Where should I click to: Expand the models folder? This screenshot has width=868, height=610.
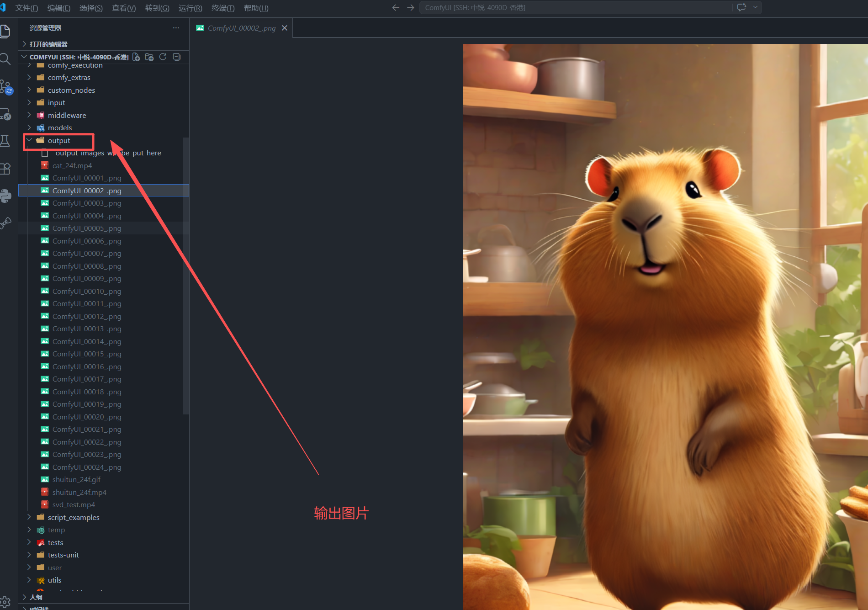click(104, 128)
